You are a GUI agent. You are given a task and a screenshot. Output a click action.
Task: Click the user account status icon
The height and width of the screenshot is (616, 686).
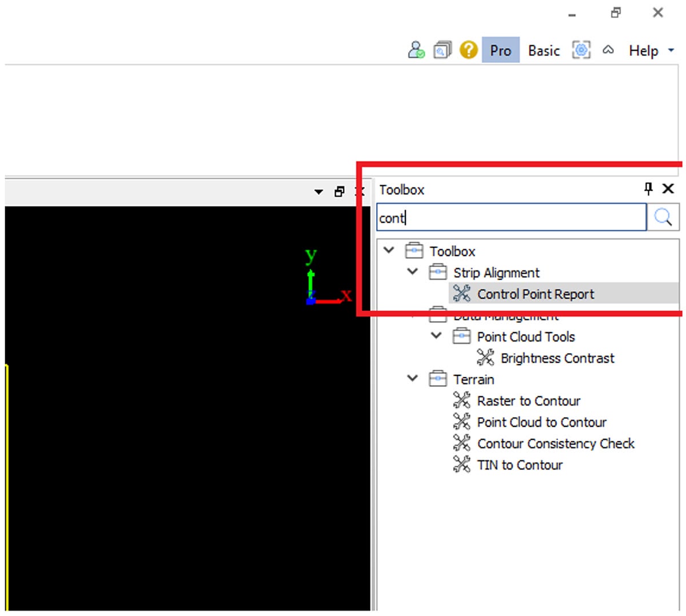[x=416, y=50]
